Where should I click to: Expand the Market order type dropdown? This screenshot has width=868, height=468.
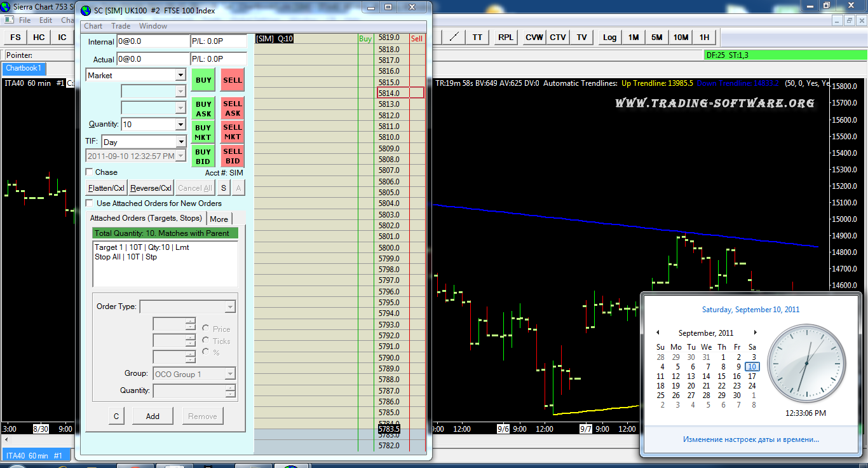(180, 75)
